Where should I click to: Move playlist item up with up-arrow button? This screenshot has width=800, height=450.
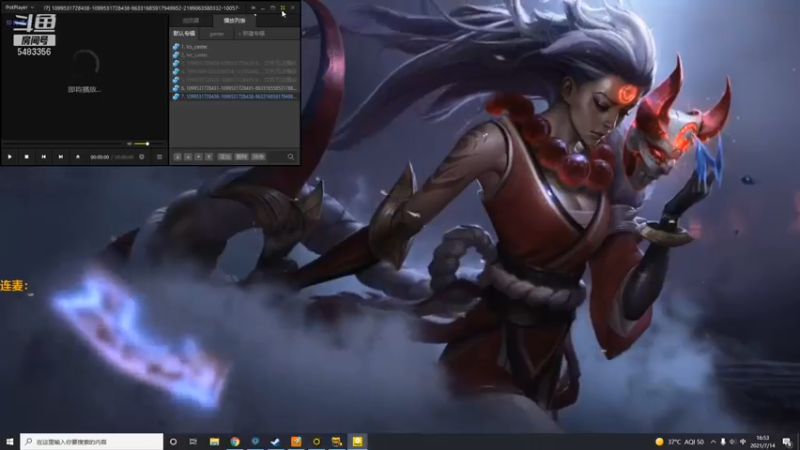click(188, 157)
